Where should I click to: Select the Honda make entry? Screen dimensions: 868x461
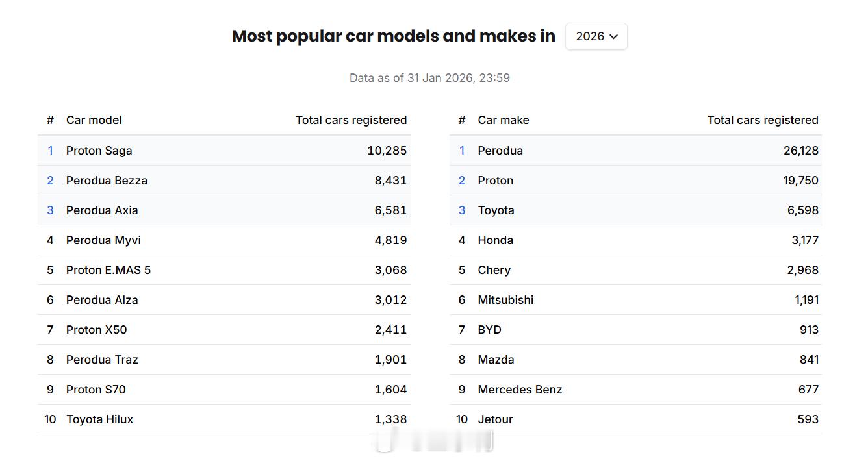495,240
